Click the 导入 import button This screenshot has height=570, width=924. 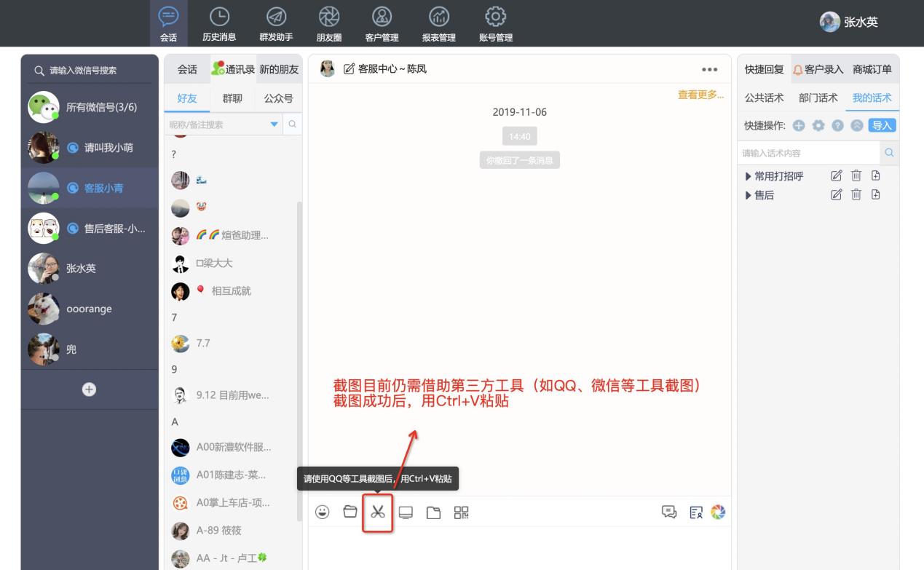(882, 125)
